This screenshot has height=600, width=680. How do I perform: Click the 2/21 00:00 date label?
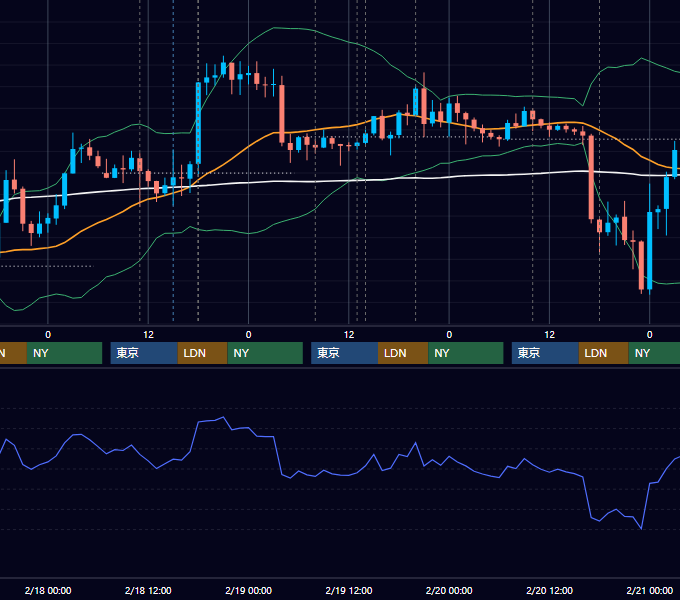(650, 590)
